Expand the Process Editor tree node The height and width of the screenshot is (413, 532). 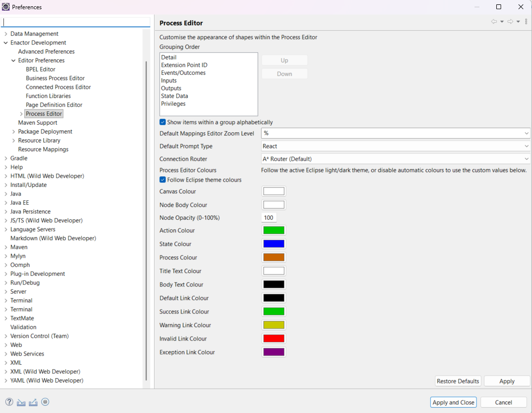(x=21, y=114)
